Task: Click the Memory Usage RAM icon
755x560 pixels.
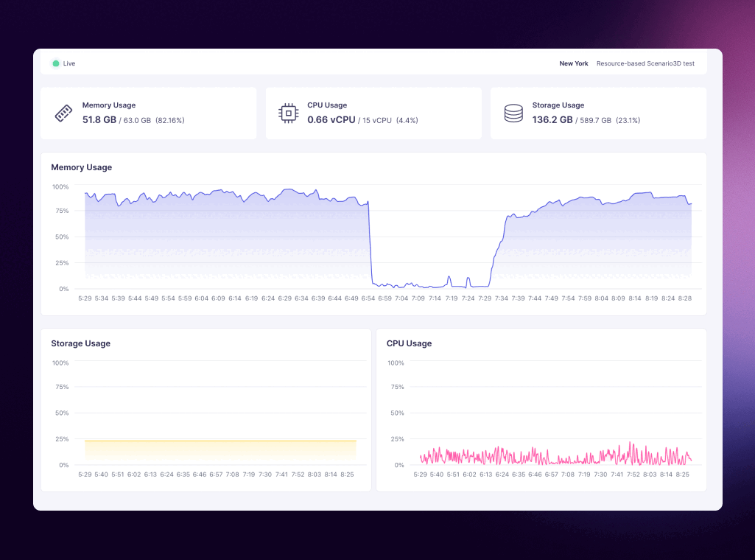Action: [x=63, y=113]
